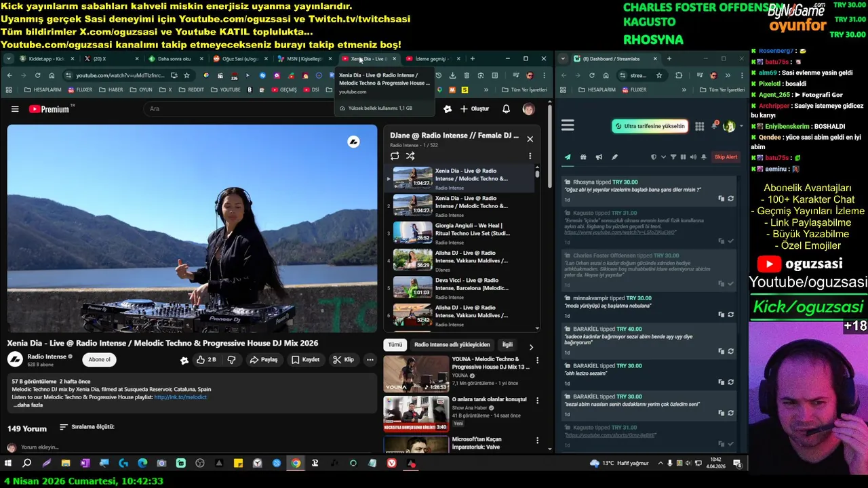Select the paper plane events tab
This screenshot has height=488, width=868.
568,157
